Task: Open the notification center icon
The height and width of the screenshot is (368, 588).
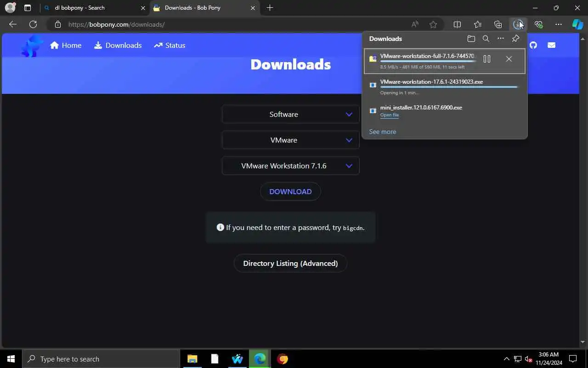Action: pos(573,359)
